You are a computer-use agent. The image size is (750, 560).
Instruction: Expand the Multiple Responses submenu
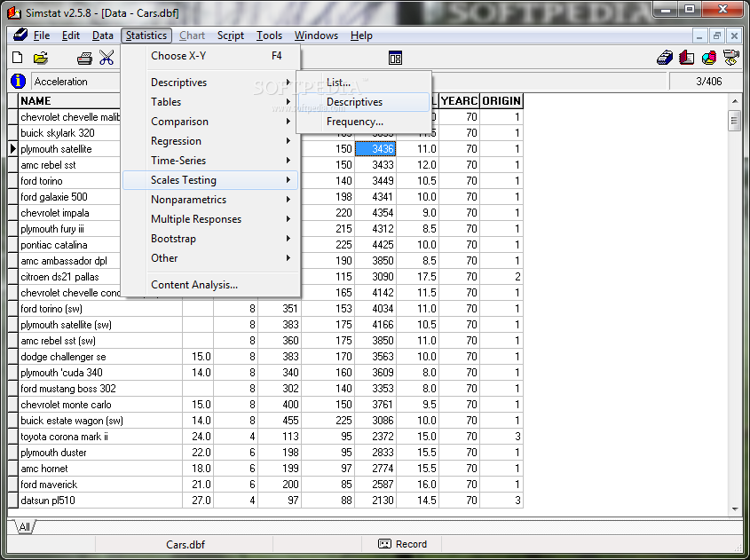(x=210, y=219)
